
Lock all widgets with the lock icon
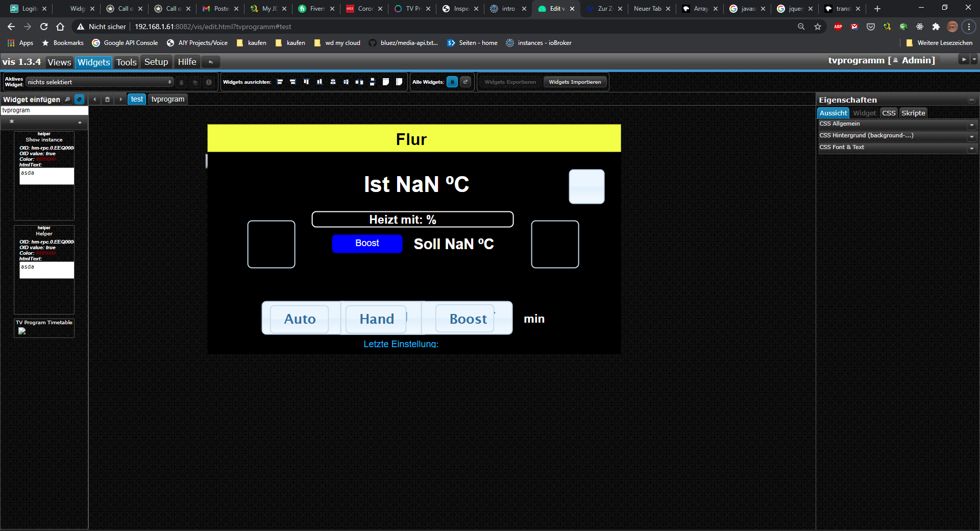(x=452, y=82)
